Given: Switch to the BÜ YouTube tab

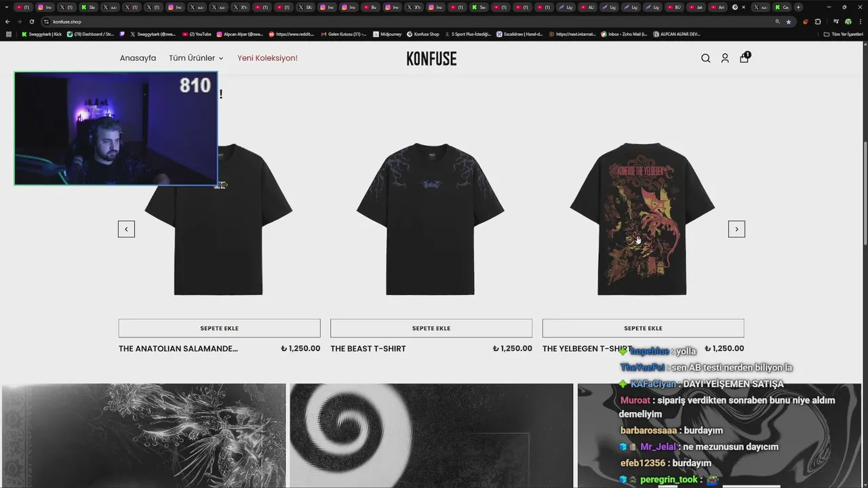Looking at the screenshot, I should click(x=673, y=7).
